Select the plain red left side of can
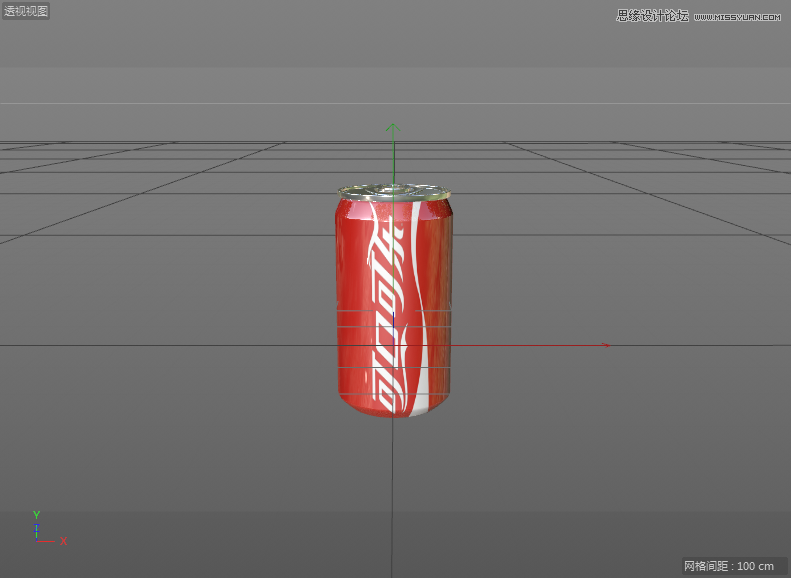This screenshot has width=791, height=578. [350, 300]
